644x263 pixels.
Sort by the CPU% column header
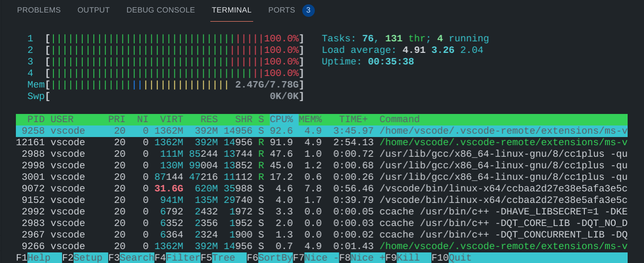click(x=282, y=119)
